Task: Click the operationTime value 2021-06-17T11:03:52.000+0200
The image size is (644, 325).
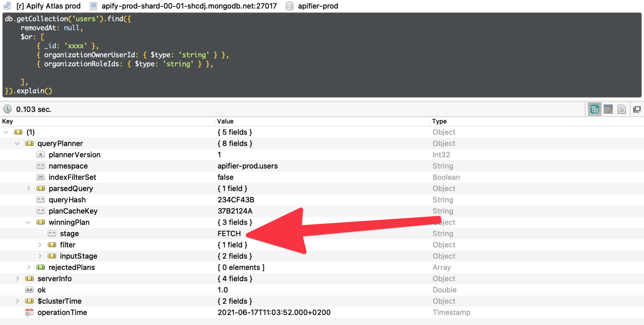Action: point(274,312)
